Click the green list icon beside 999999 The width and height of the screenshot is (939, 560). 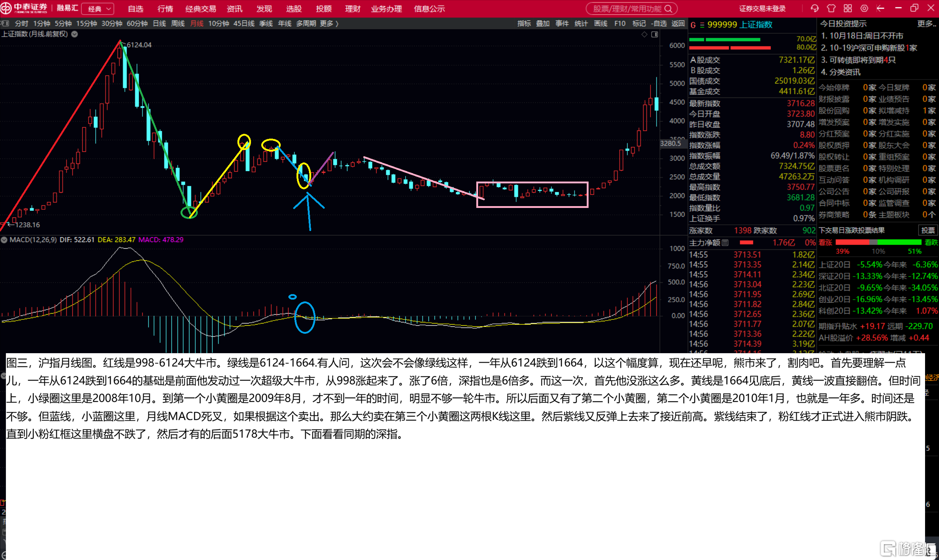click(702, 25)
